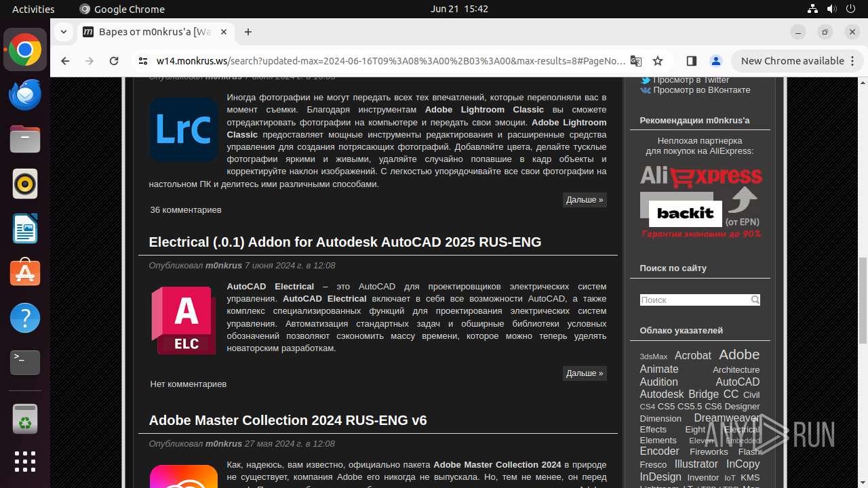Screen dimensions: 868x488
Task: Open a new tab with the plus button
Action: (248, 32)
